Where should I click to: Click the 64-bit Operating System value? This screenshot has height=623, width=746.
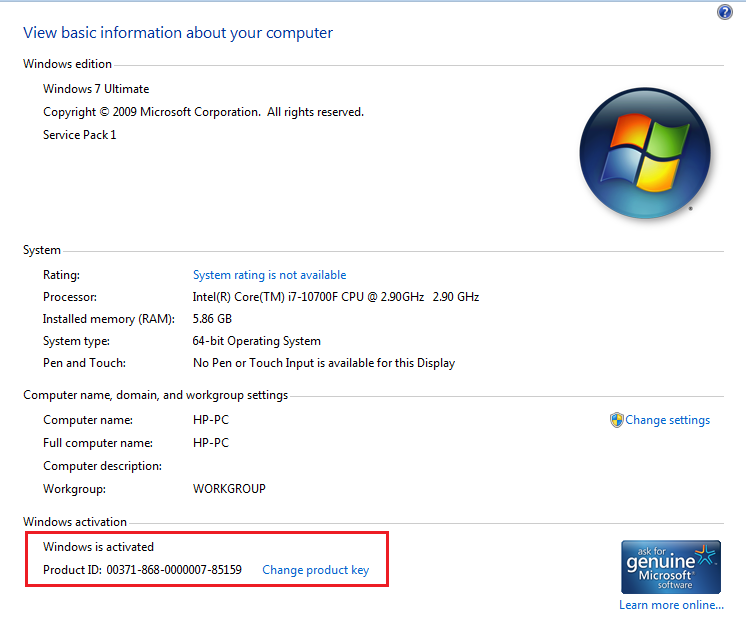pyautogui.click(x=256, y=341)
